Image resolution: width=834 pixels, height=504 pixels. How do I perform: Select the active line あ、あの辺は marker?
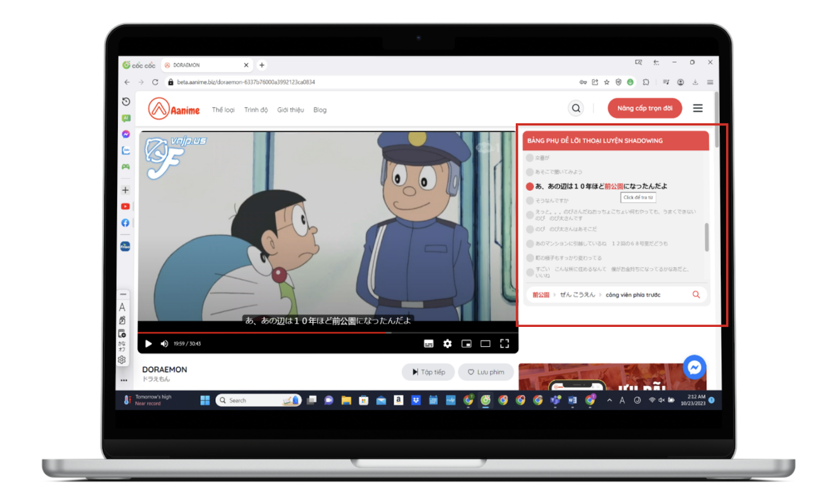tap(530, 187)
